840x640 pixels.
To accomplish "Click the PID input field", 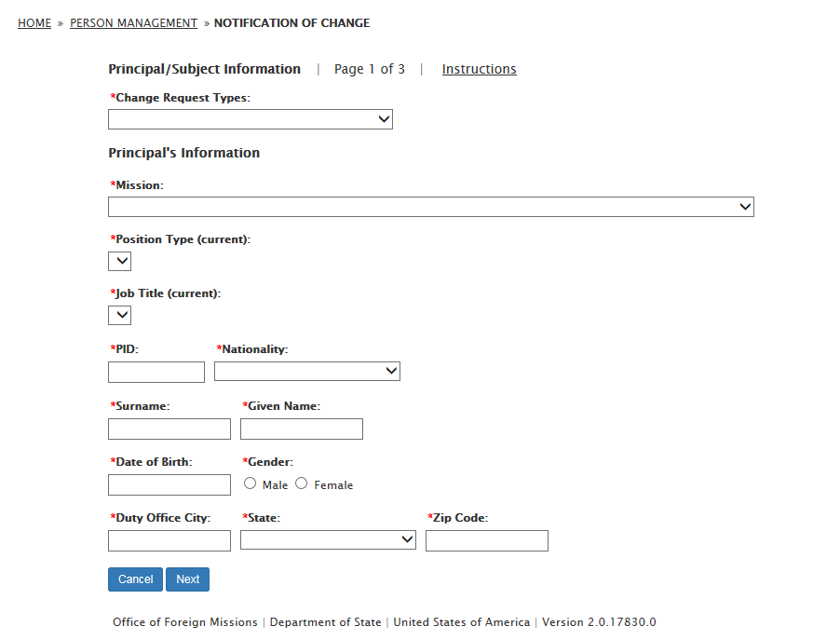I will 156,373.
